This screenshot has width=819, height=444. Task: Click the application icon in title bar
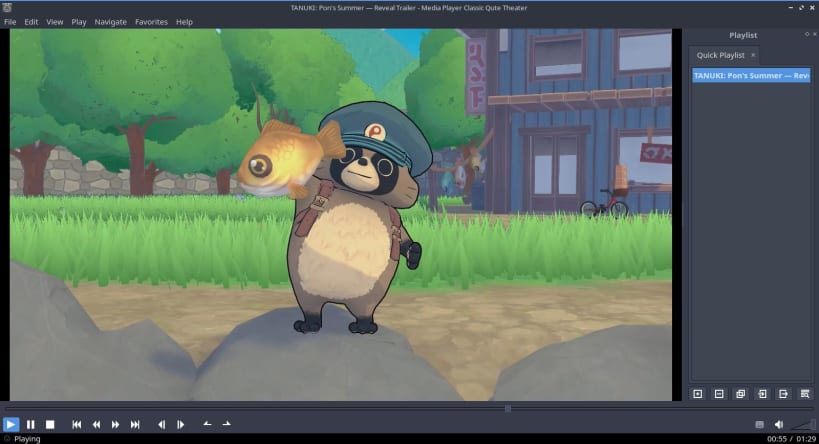pyautogui.click(x=7, y=7)
